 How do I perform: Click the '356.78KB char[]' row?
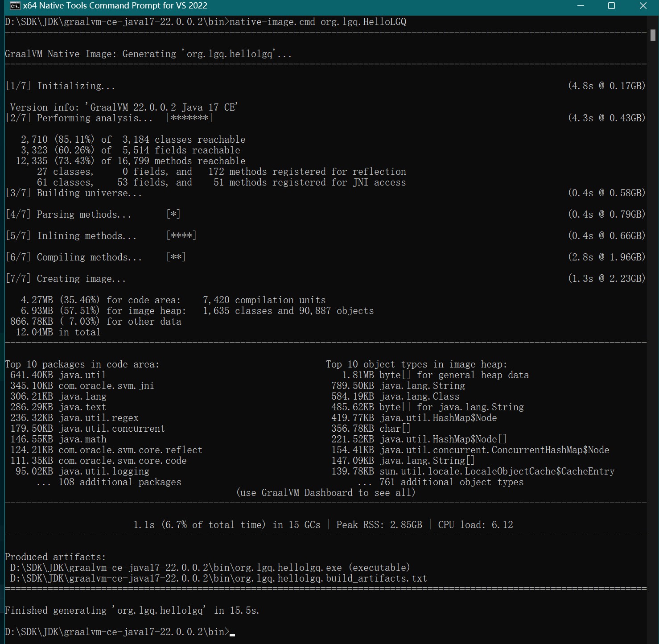(371, 429)
